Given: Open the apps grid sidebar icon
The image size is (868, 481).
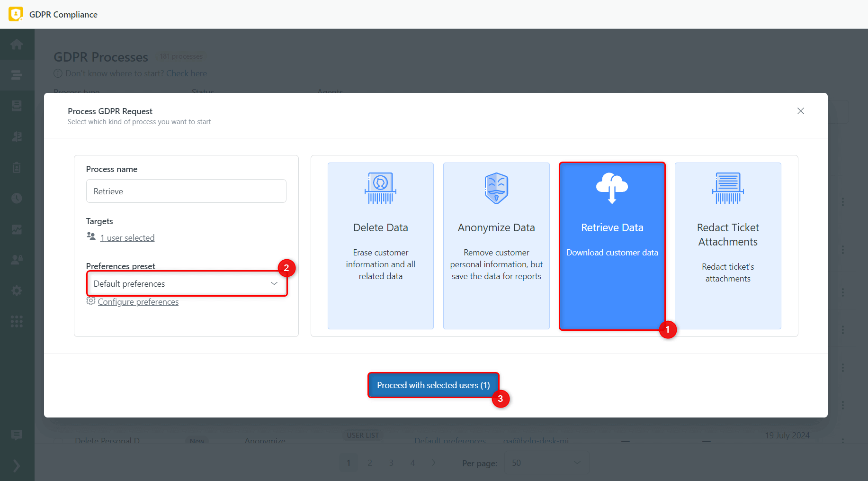Looking at the screenshot, I should tap(17, 321).
